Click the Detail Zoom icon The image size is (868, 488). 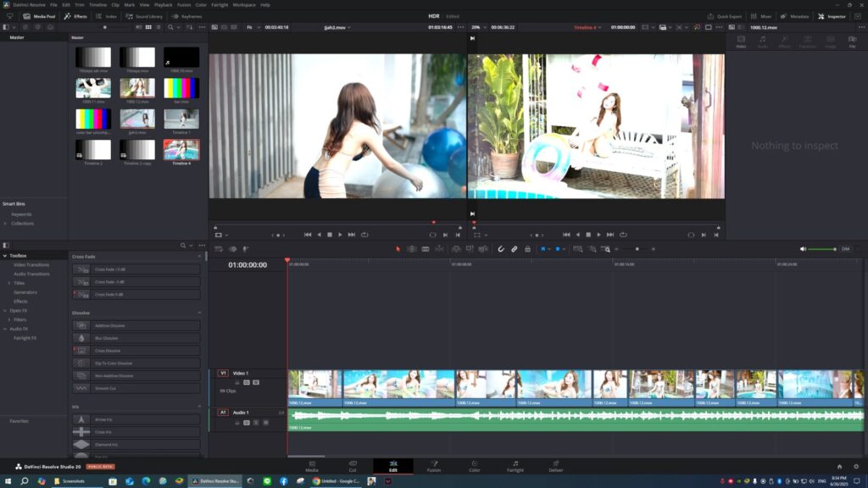click(593, 249)
